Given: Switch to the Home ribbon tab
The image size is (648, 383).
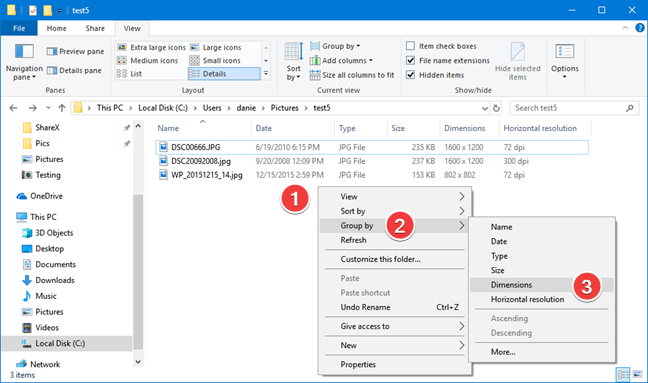Looking at the screenshot, I should click(x=56, y=28).
